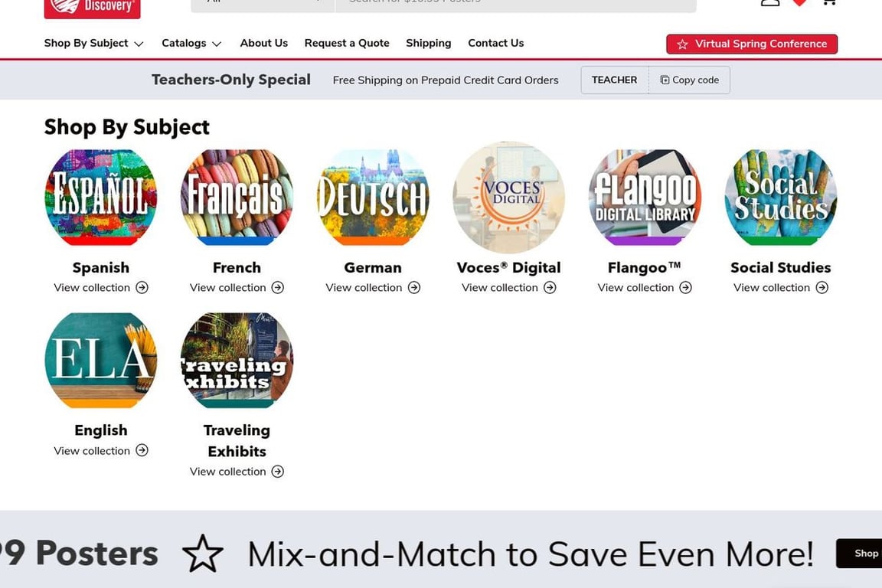
Task: Open the ELA subject thumbnail
Action: point(101,361)
